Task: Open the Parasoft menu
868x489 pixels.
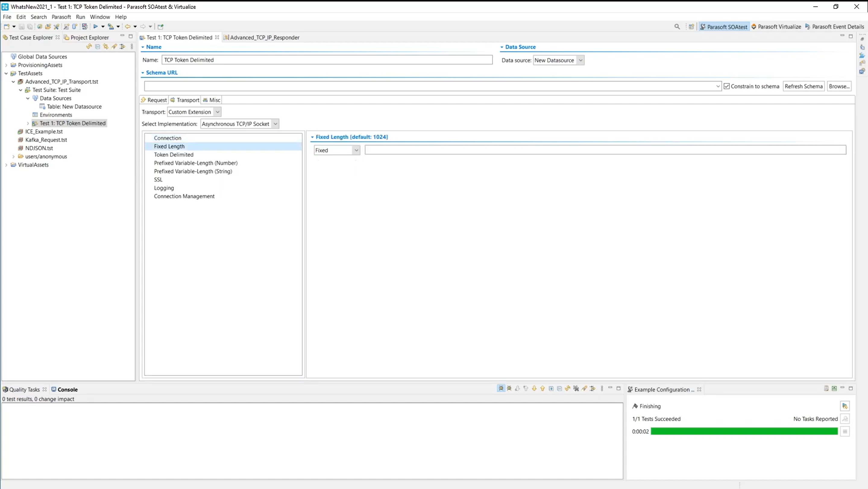Action: click(x=61, y=17)
